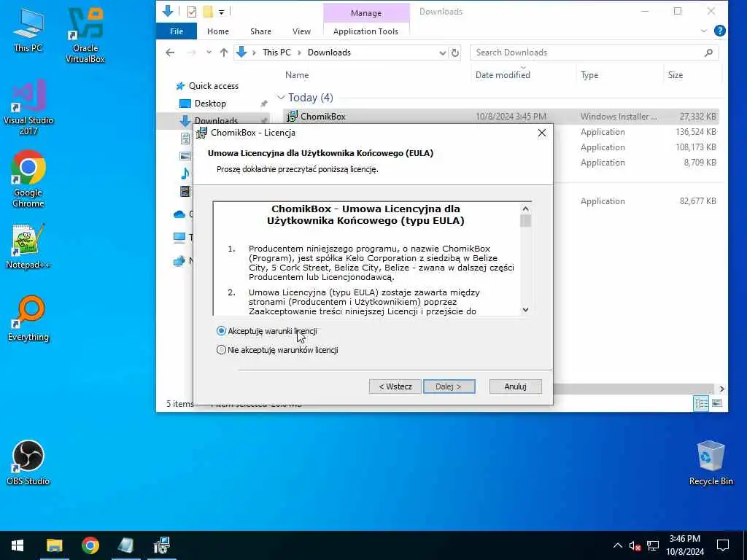
Task: Click the '< Wstecz' button
Action: tap(395, 386)
